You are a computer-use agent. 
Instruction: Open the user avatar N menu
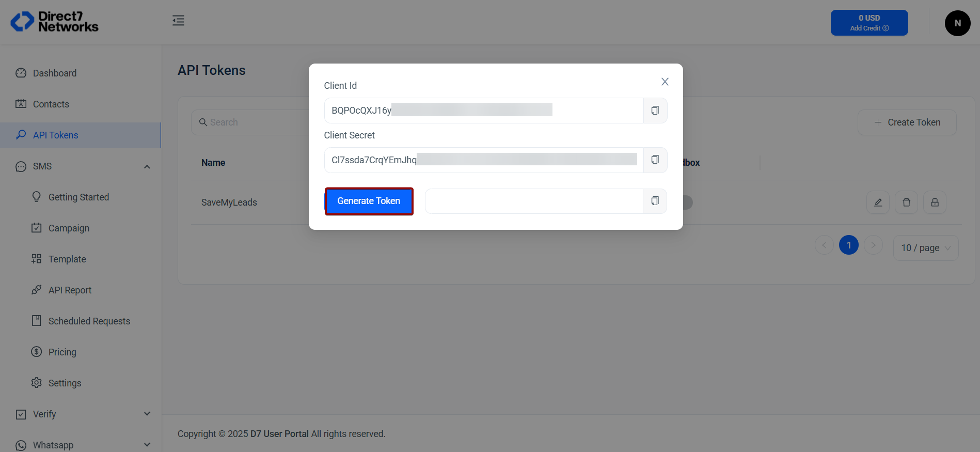point(957,23)
